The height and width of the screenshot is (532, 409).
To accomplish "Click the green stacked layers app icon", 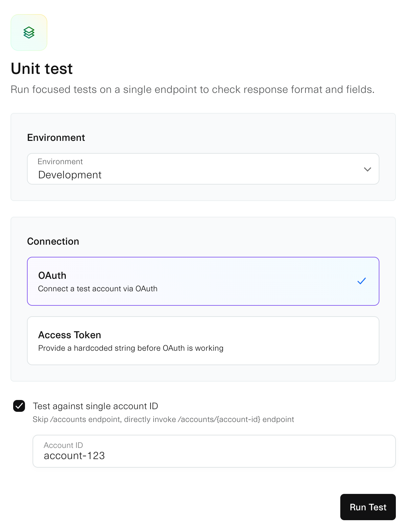I will (x=29, y=33).
